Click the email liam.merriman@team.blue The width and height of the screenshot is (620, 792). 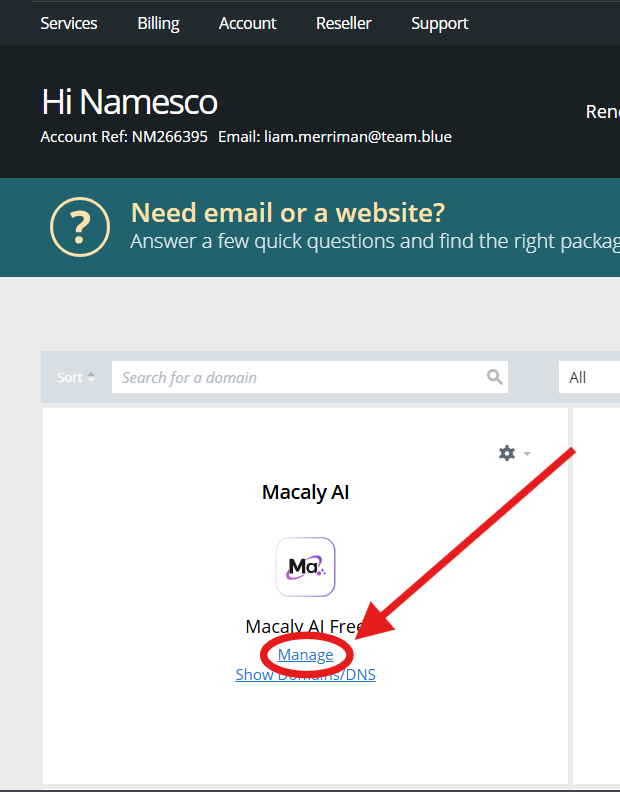[x=358, y=137]
